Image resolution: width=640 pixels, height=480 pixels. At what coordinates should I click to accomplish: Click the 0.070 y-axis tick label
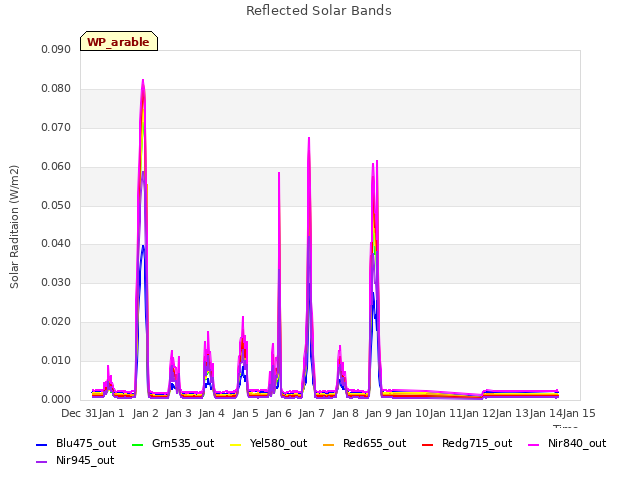click(x=56, y=127)
